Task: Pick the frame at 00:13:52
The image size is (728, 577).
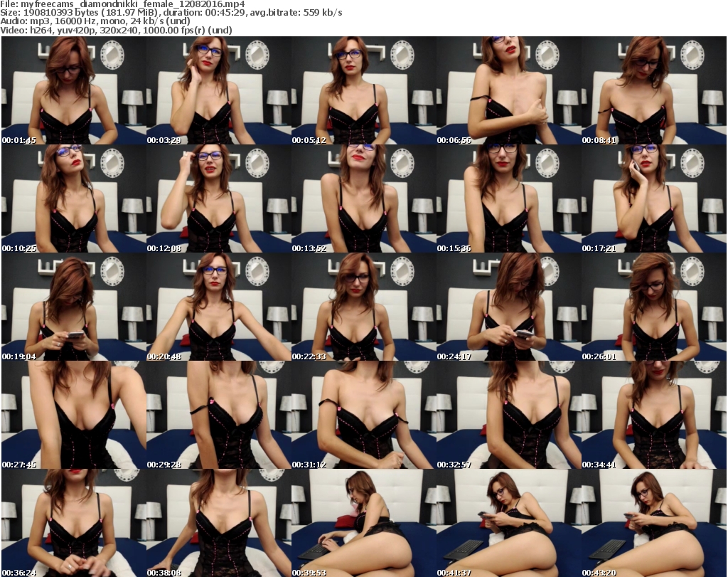Action: click(363, 198)
